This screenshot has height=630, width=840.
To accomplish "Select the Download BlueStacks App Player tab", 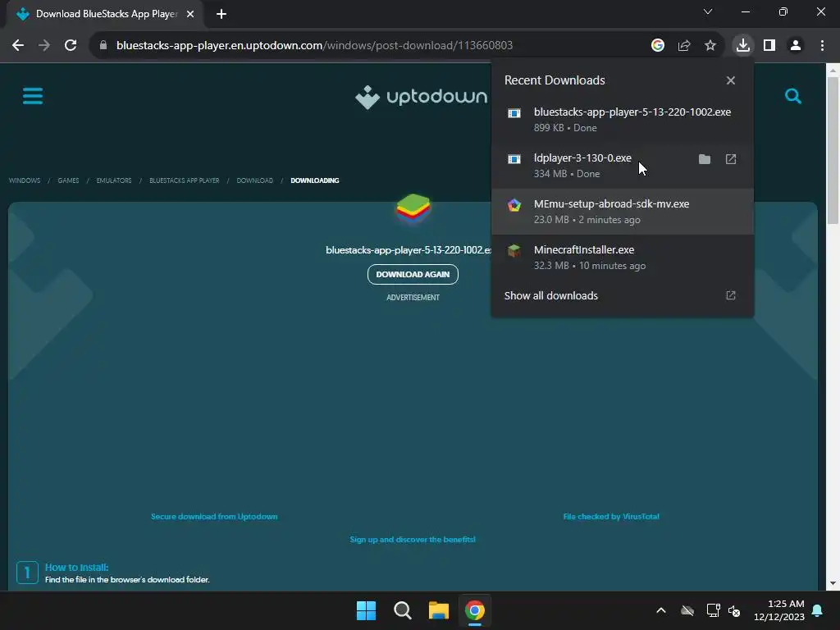I will (x=105, y=14).
